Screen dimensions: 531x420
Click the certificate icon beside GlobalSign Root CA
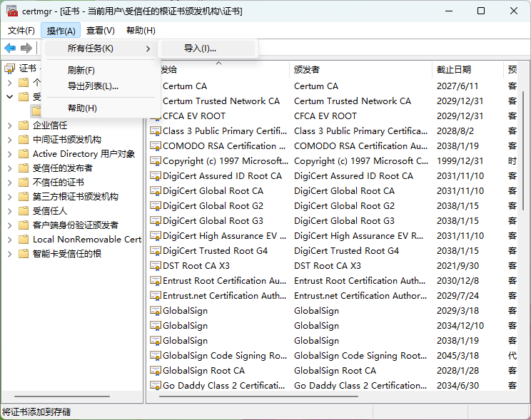(156, 371)
